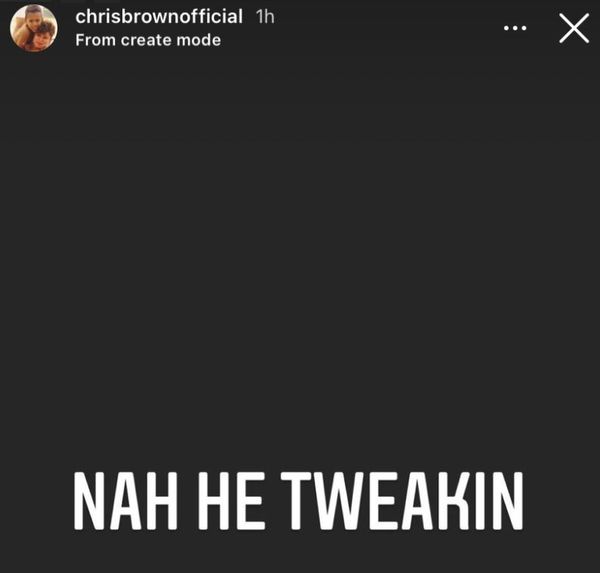Click the 'From create mode' label

(148, 40)
